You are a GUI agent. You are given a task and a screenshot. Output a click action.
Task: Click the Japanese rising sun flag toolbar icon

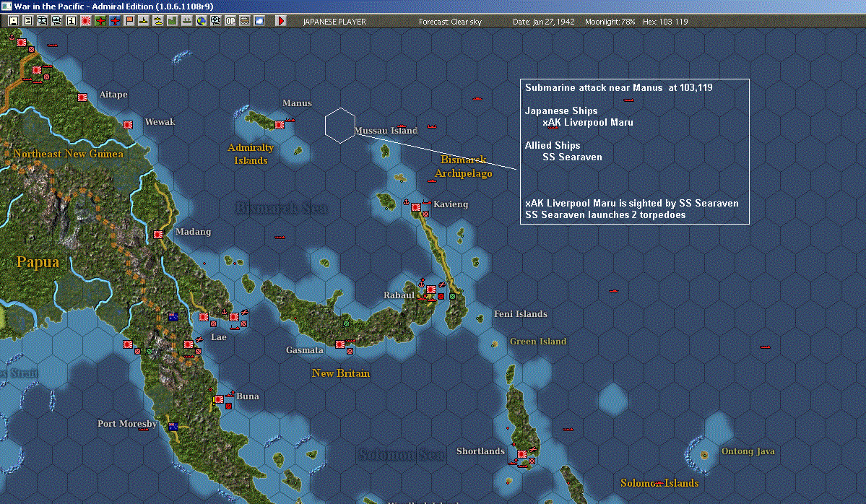click(86, 21)
